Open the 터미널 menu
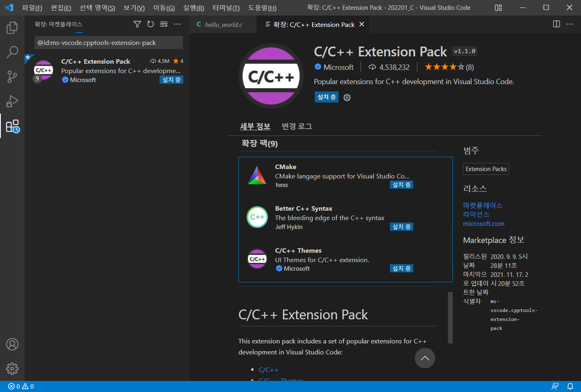The image size is (581, 392). coord(226,8)
